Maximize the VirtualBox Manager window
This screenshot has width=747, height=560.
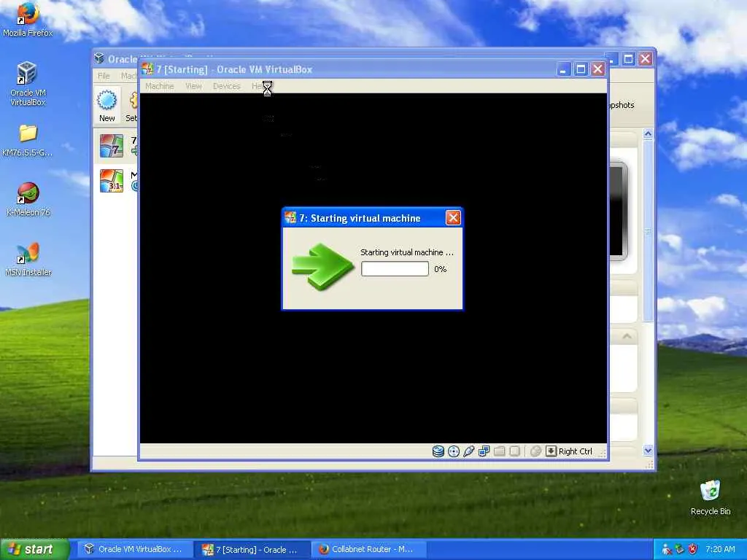628,58
